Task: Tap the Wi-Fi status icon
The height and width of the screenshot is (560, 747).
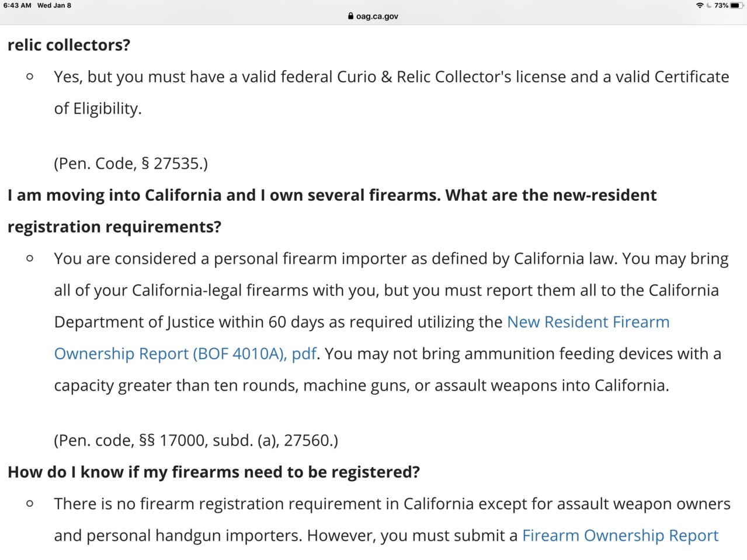Action: click(700, 5)
